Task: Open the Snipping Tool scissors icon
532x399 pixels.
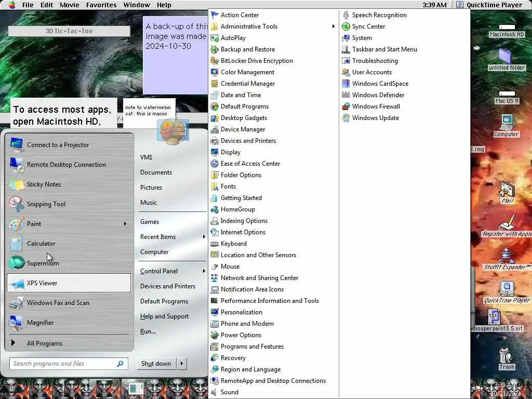Action: (16, 204)
